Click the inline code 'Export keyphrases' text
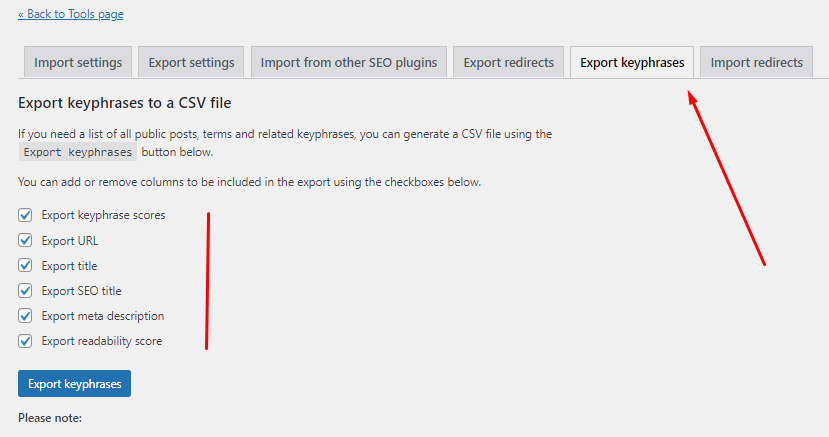829x437 pixels. point(78,153)
